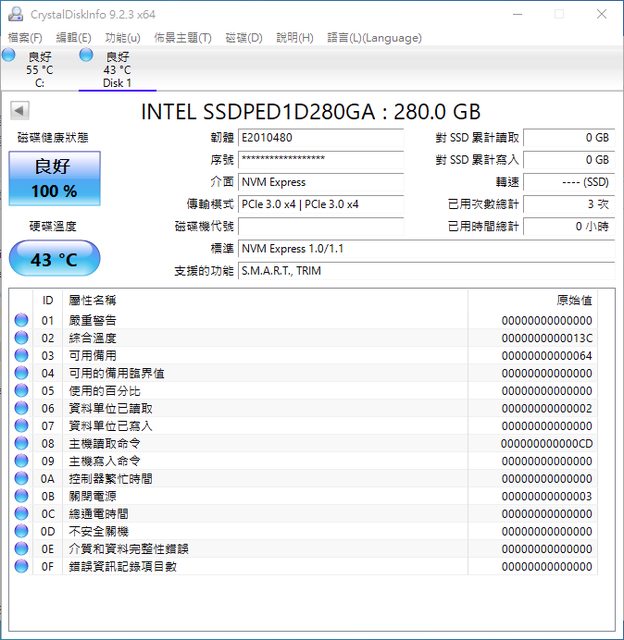Viewport: 624px width, 640px height.
Task: Click status icon for attribute 02 綜合溫度
Action: pyautogui.click(x=21, y=338)
